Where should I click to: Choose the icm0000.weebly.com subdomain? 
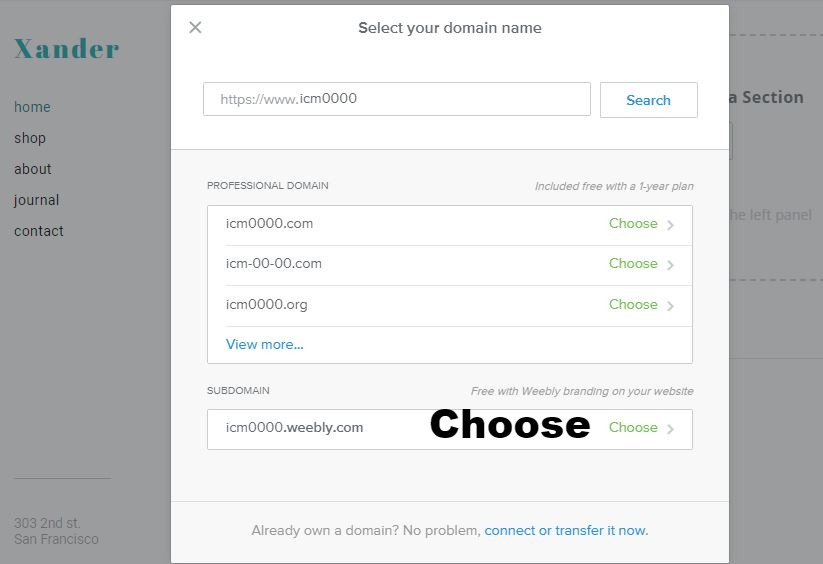633,428
